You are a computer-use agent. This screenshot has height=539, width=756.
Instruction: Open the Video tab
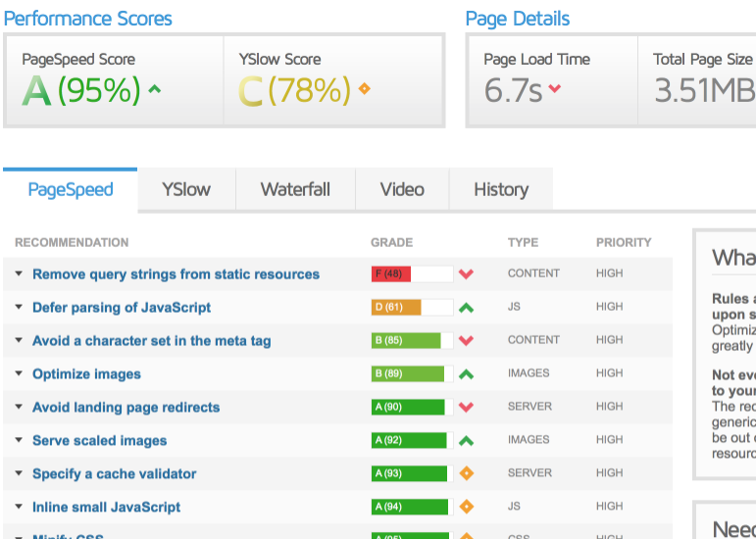(x=402, y=189)
